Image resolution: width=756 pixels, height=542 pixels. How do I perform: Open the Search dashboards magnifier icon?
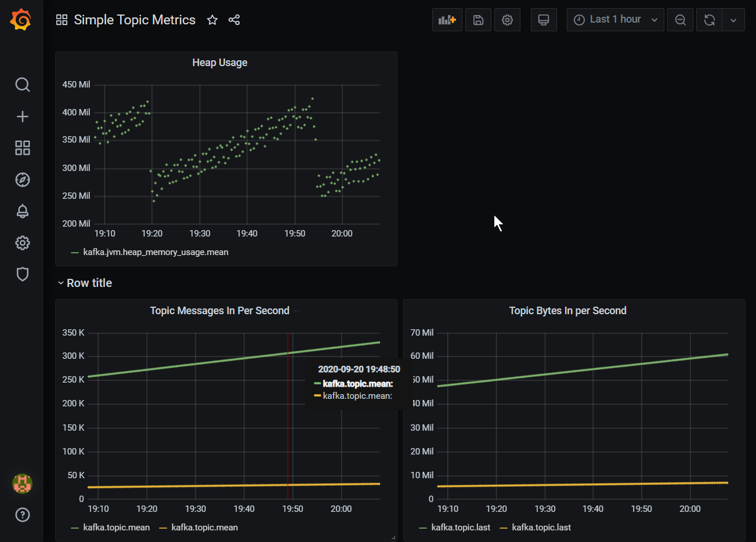point(22,85)
